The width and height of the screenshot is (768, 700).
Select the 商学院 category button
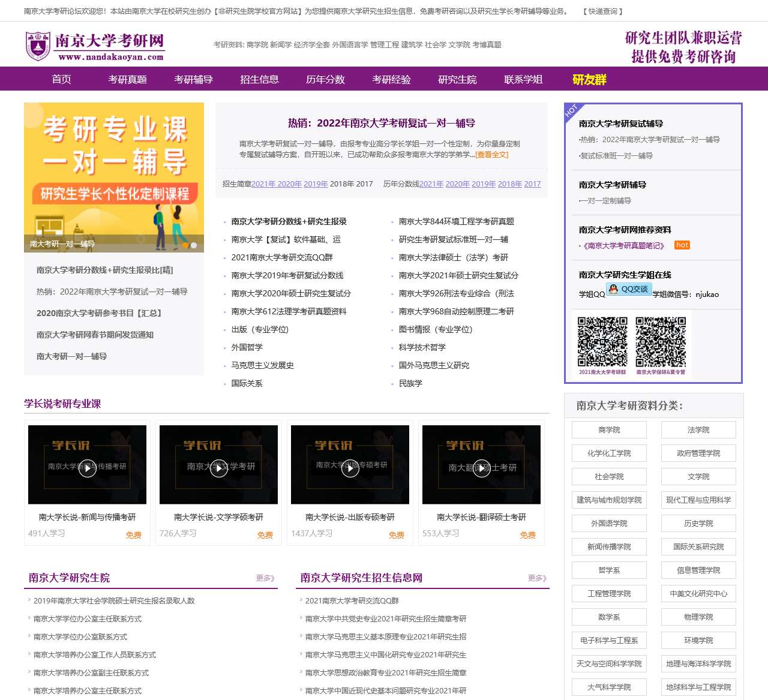click(609, 429)
